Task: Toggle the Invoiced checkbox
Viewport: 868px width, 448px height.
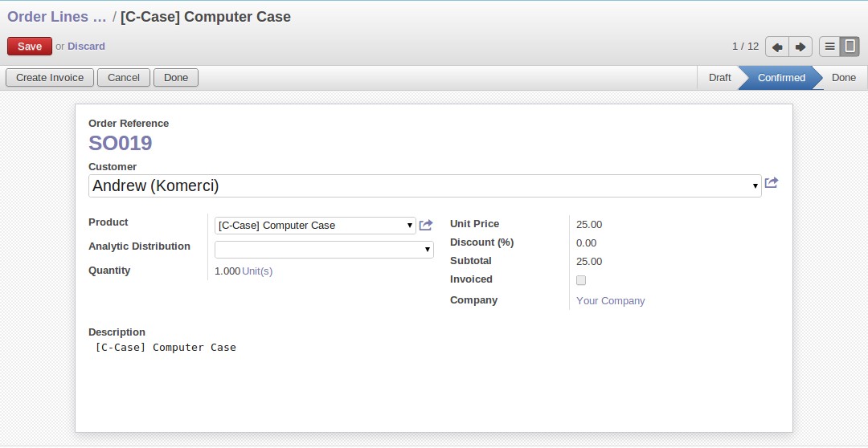Action: (581, 280)
